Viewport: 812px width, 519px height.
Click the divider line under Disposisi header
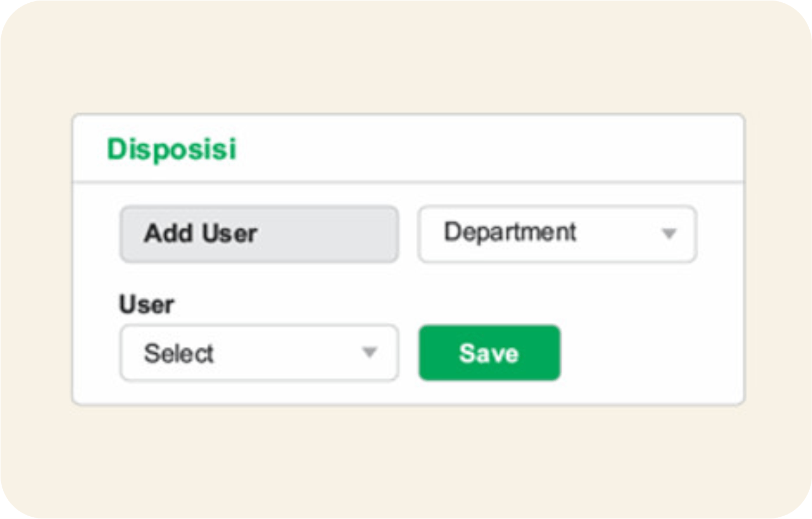click(409, 181)
